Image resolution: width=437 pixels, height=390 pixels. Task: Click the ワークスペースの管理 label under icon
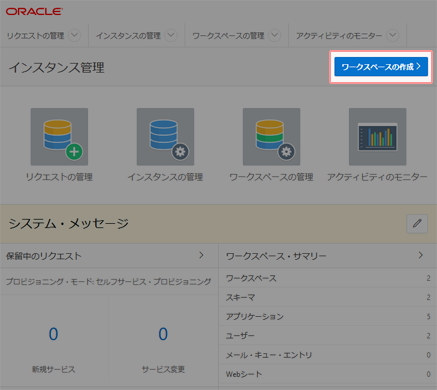point(271,177)
